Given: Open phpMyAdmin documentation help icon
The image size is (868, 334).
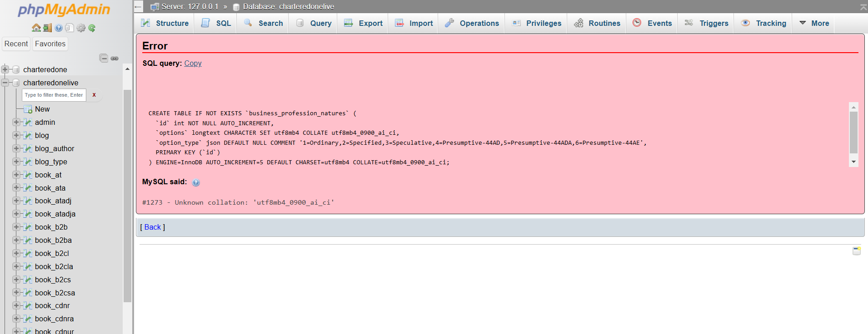Looking at the screenshot, I should click(x=59, y=28).
